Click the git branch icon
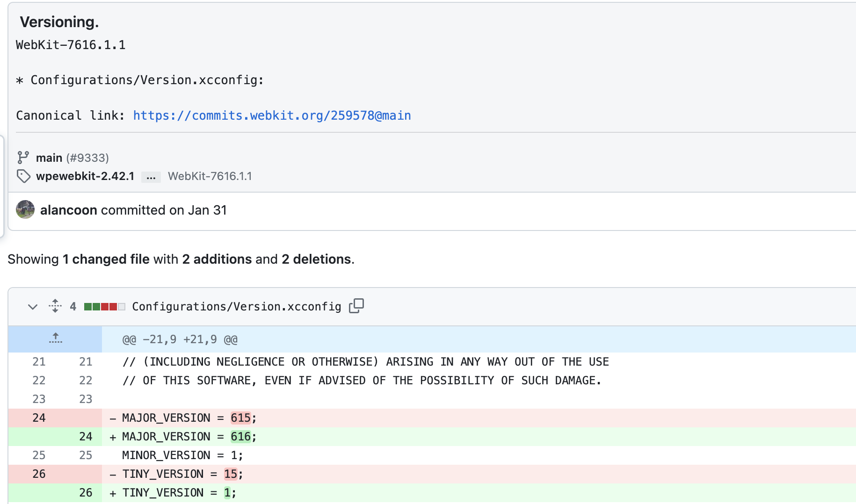The height and width of the screenshot is (504, 856). click(23, 158)
